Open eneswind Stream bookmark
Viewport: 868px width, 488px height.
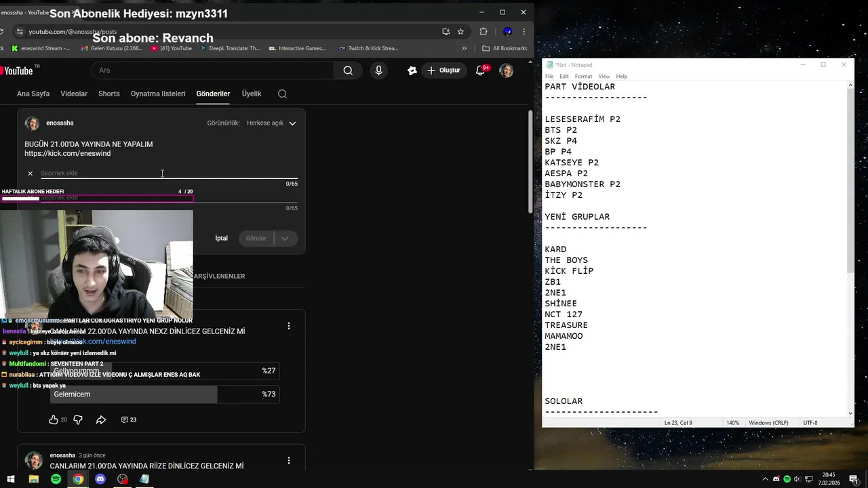point(40,48)
